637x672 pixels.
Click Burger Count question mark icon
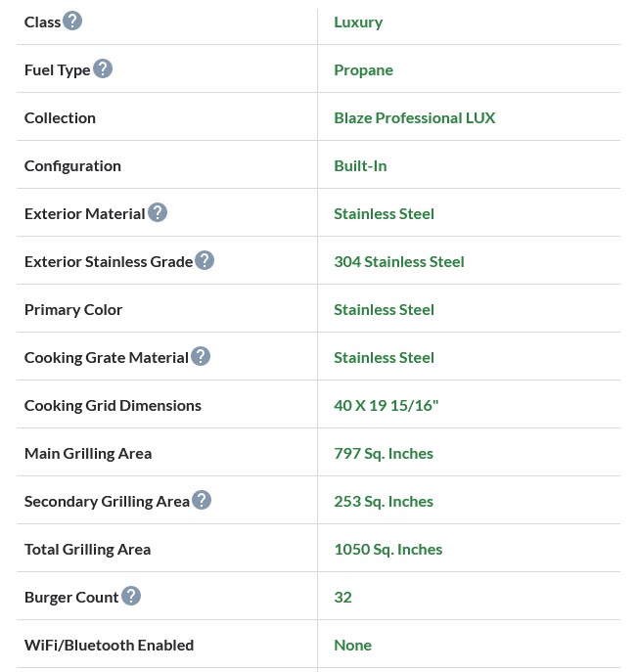point(131,596)
